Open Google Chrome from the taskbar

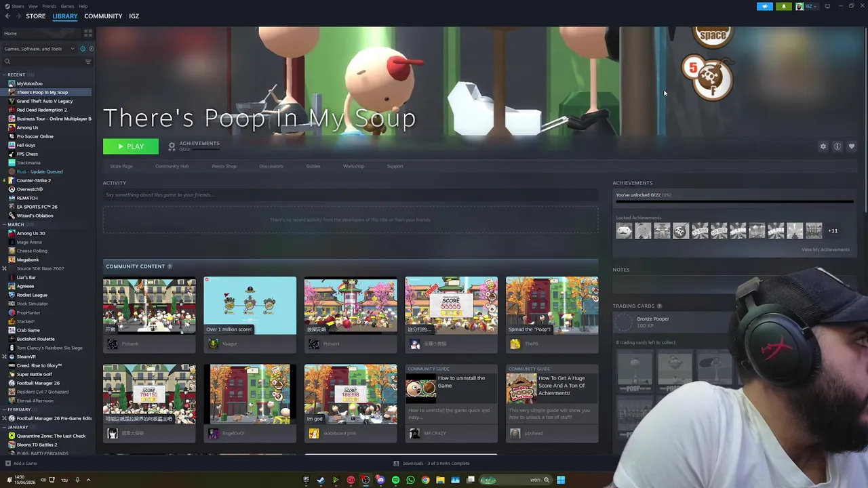[x=425, y=480]
